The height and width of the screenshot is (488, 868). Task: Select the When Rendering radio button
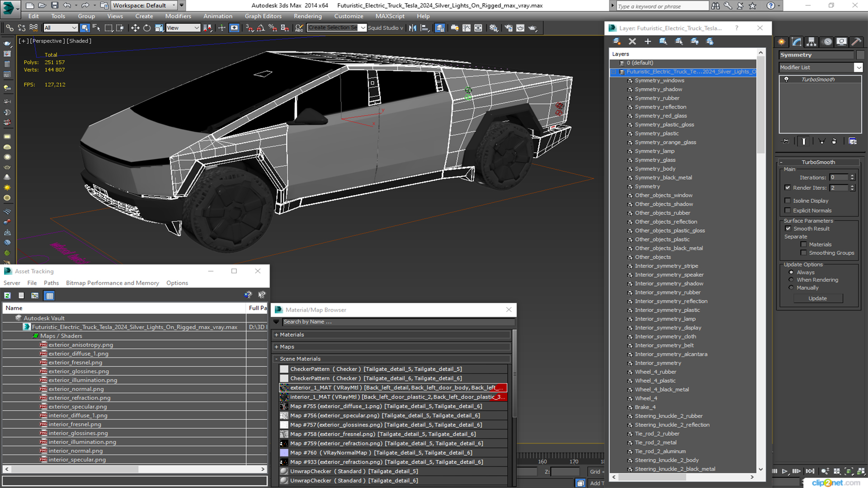791,280
